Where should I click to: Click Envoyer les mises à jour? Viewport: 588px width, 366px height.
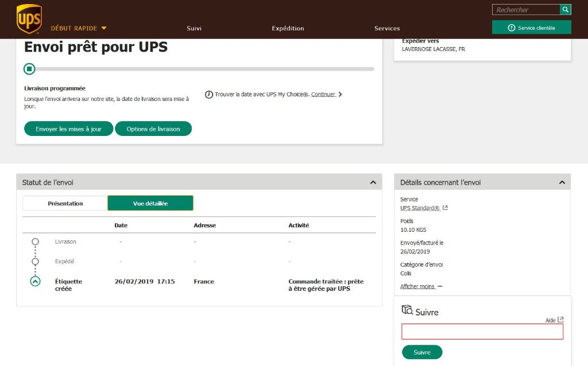[69, 129]
